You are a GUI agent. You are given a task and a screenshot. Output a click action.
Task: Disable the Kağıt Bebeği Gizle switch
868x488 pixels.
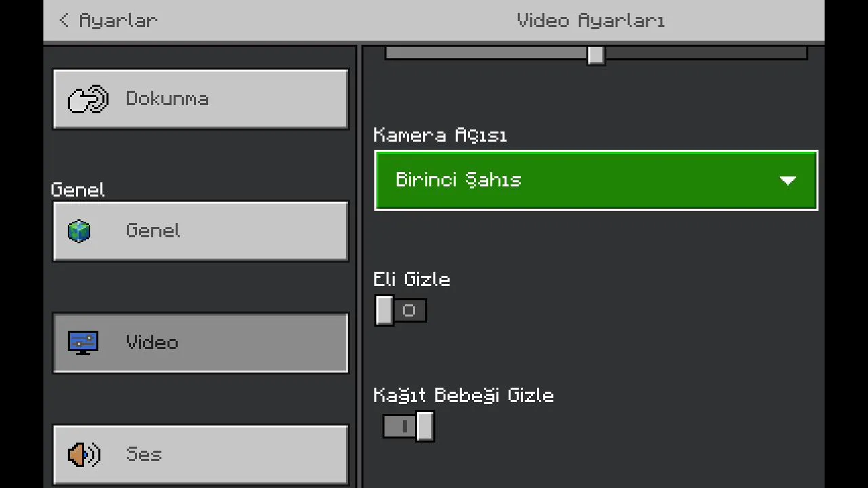408,426
